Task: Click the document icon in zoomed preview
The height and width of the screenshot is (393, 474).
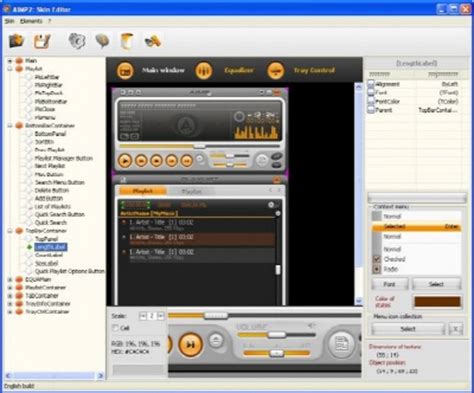Action: coord(341,344)
